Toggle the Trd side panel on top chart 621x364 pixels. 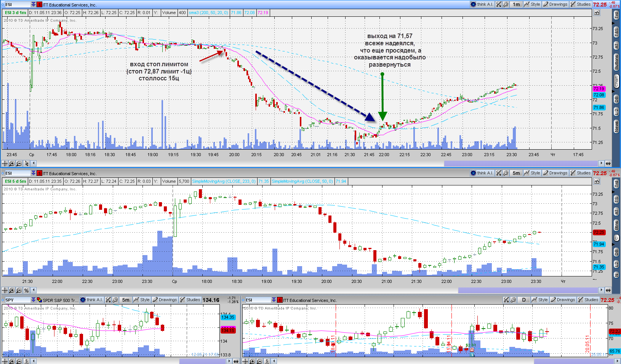pos(616,16)
